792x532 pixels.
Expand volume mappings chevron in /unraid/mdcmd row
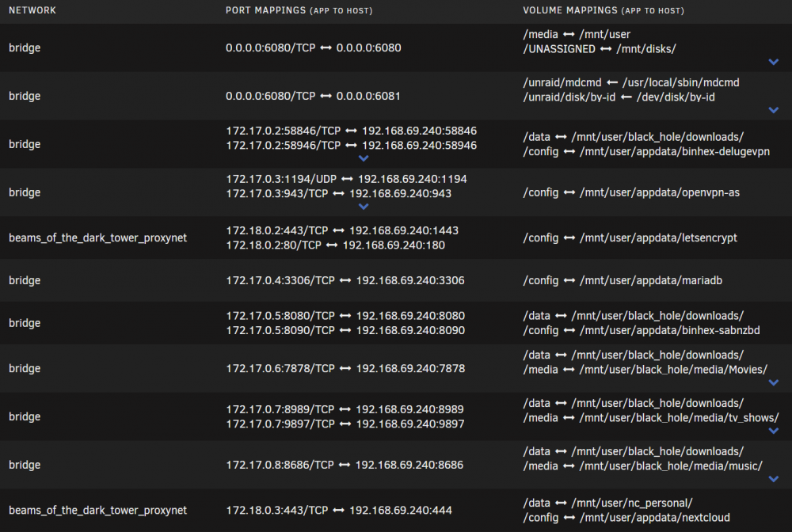(x=773, y=110)
